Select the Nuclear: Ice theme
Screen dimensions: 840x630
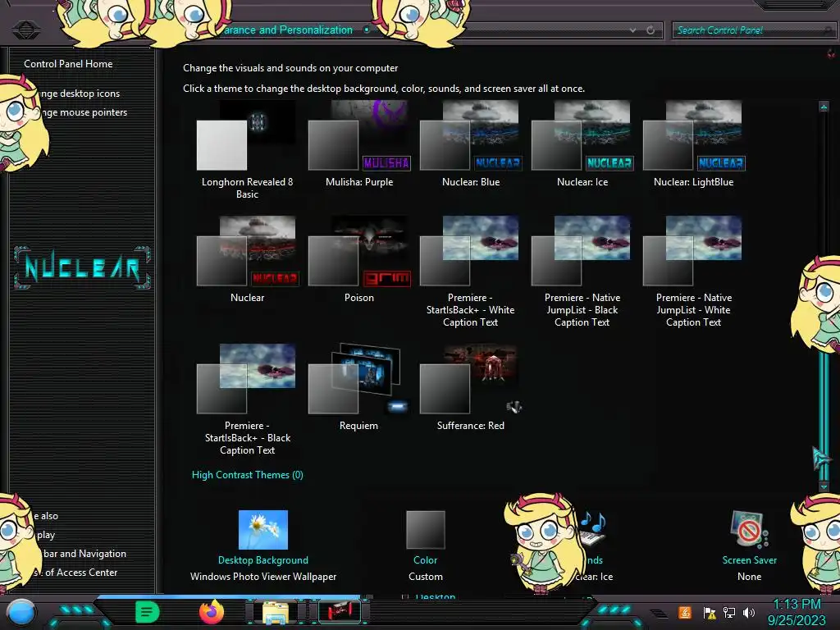[x=582, y=144]
